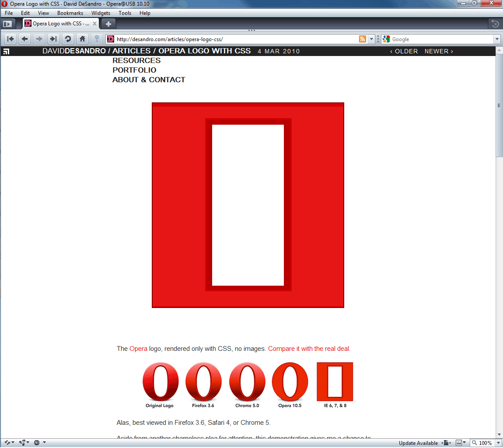Click the show images icon in status bar
The width and height of the screenshot is (503, 448).
(459, 443)
